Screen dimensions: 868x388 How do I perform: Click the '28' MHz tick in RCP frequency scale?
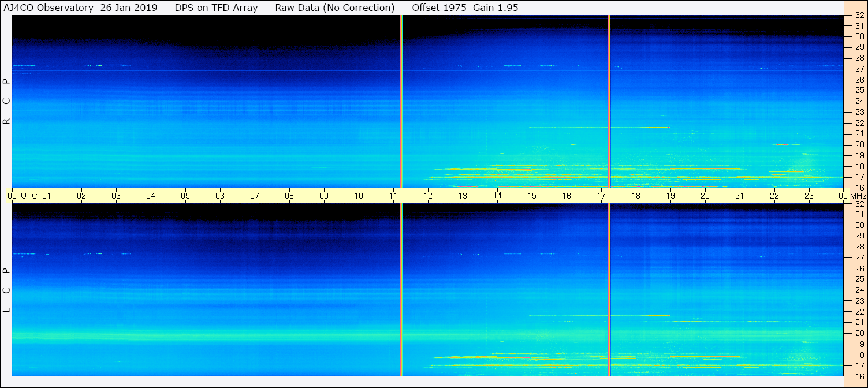coord(859,58)
